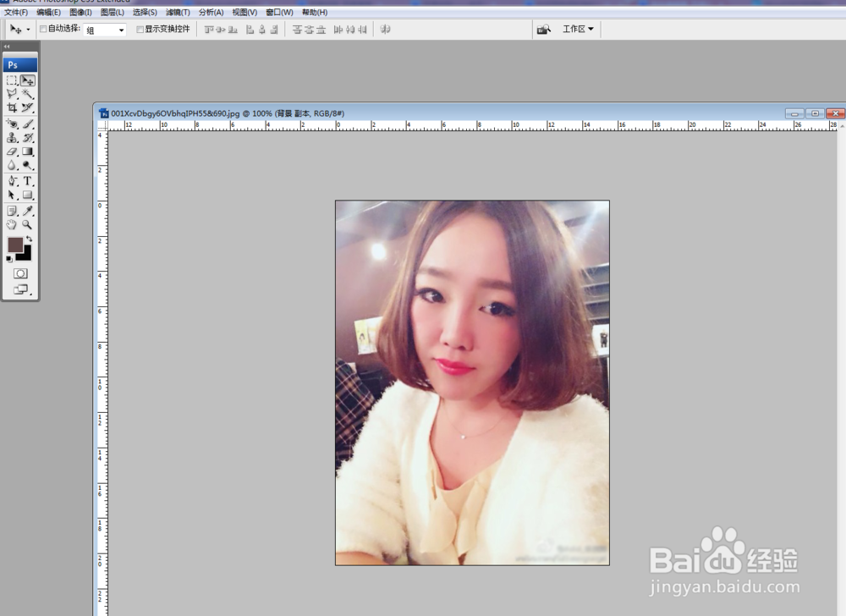Click the Ps logo in toolbox

click(x=20, y=64)
